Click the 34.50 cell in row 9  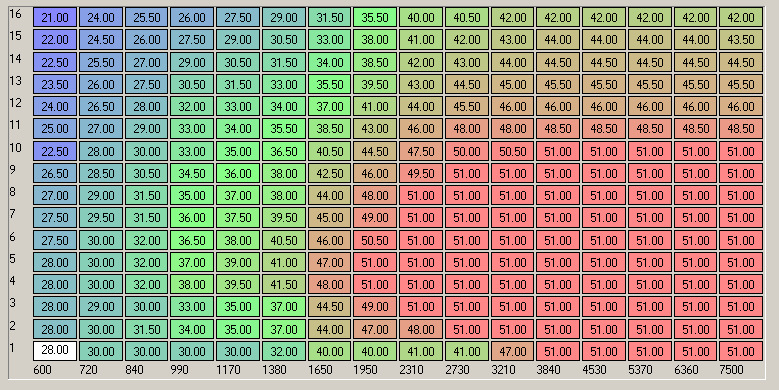(x=192, y=173)
